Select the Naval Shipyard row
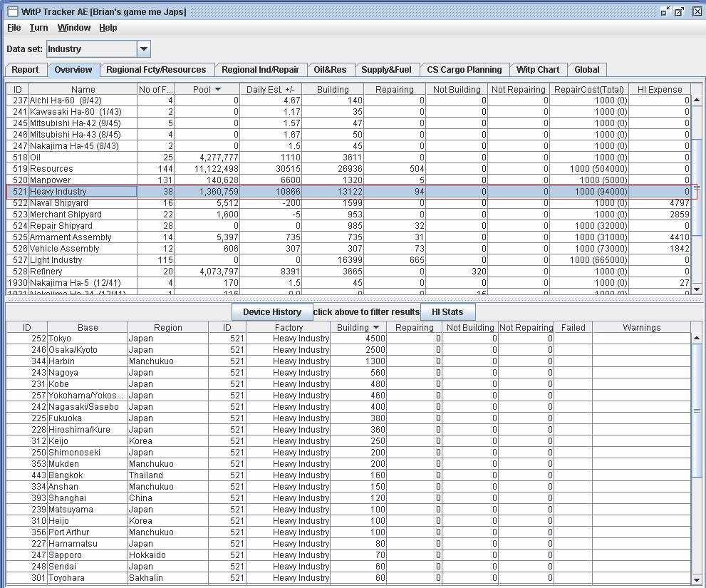 coord(71,203)
